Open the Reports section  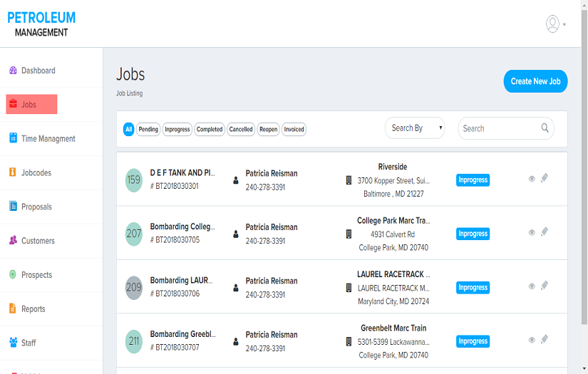pyautogui.click(x=33, y=308)
